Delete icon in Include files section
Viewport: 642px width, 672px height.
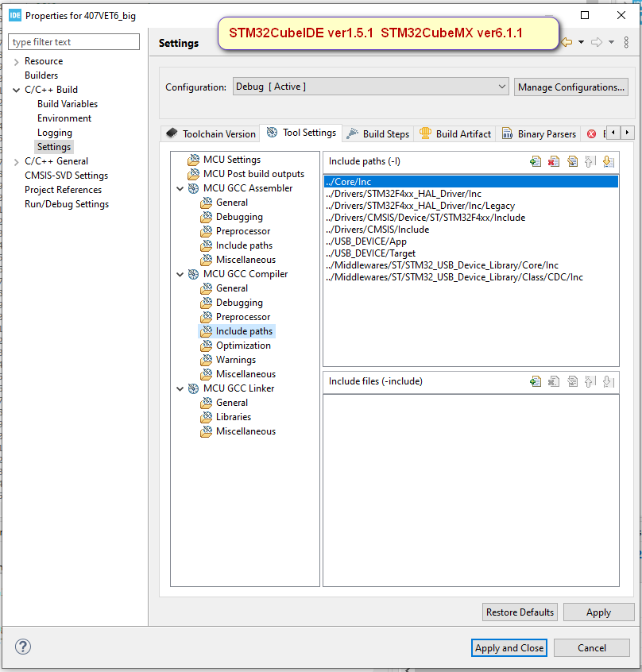(554, 381)
